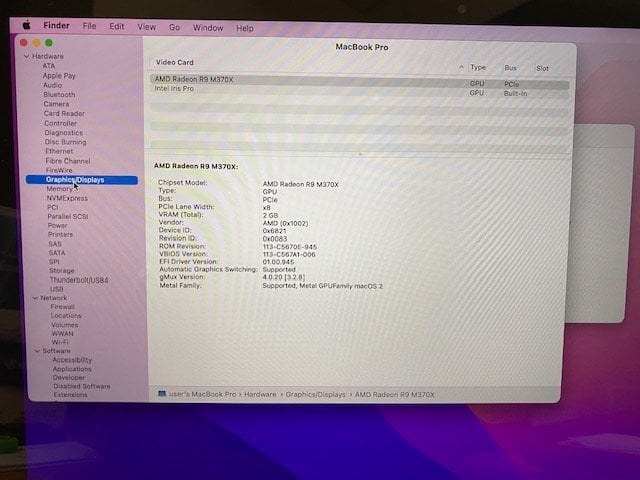The width and height of the screenshot is (640, 480).
Task: Click the EFI Driver Version 01.00.945
Action: 278,262
